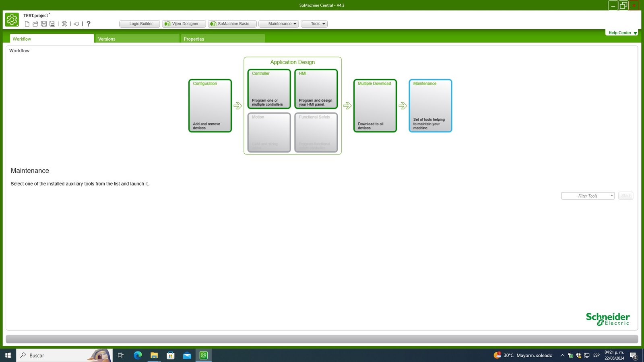Switch to the Properties tab
Screen dimensions: 644x362
(223, 39)
